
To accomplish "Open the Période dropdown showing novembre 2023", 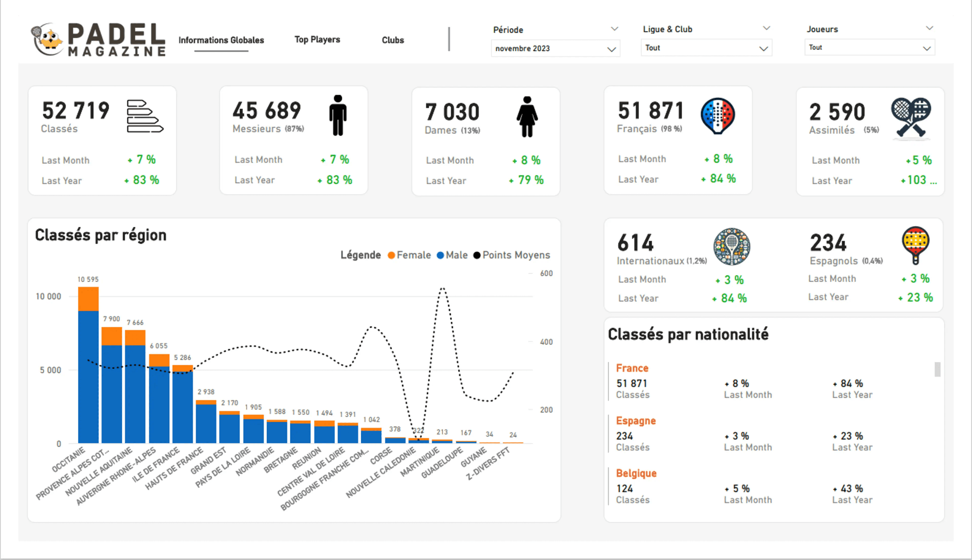I will pos(555,49).
